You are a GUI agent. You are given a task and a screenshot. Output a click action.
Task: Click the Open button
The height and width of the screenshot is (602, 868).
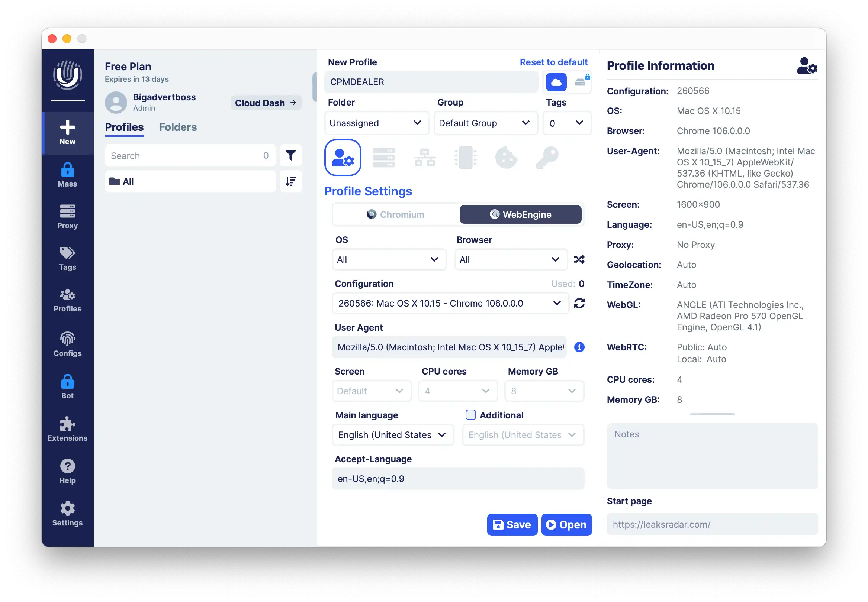566,525
